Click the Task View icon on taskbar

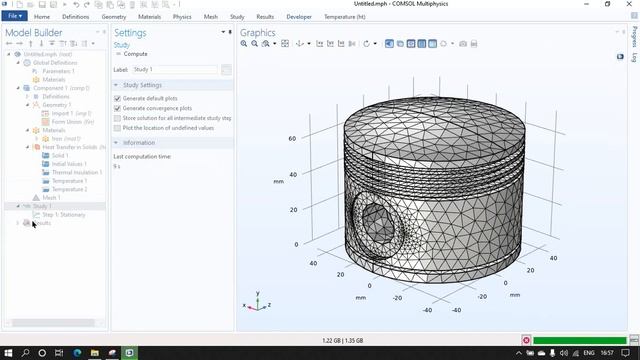click(59, 353)
